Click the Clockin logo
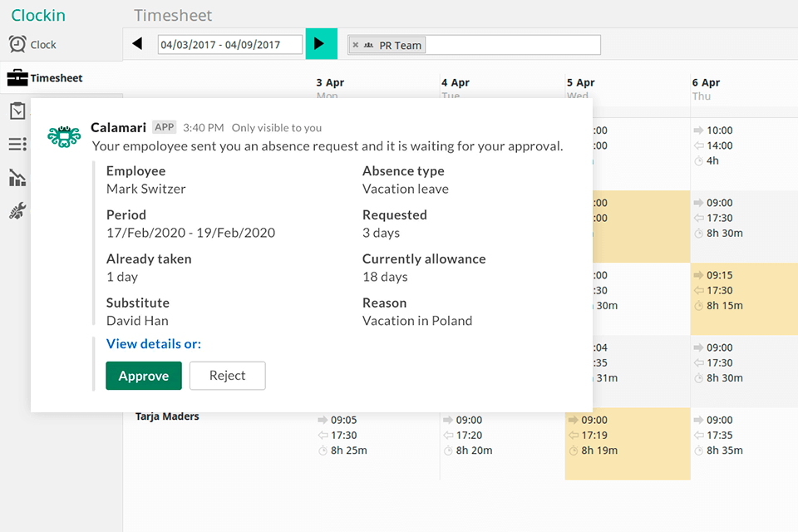Screen dimensions: 798x532 click(x=38, y=15)
